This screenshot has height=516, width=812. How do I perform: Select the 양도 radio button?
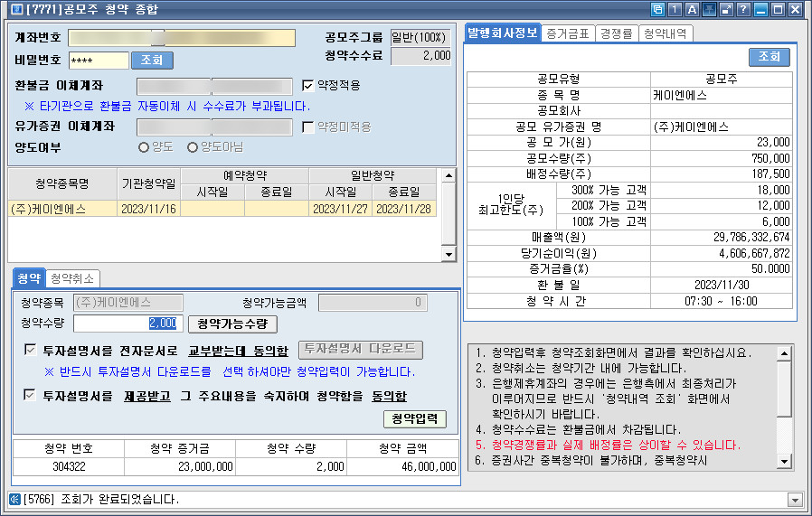pos(144,147)
